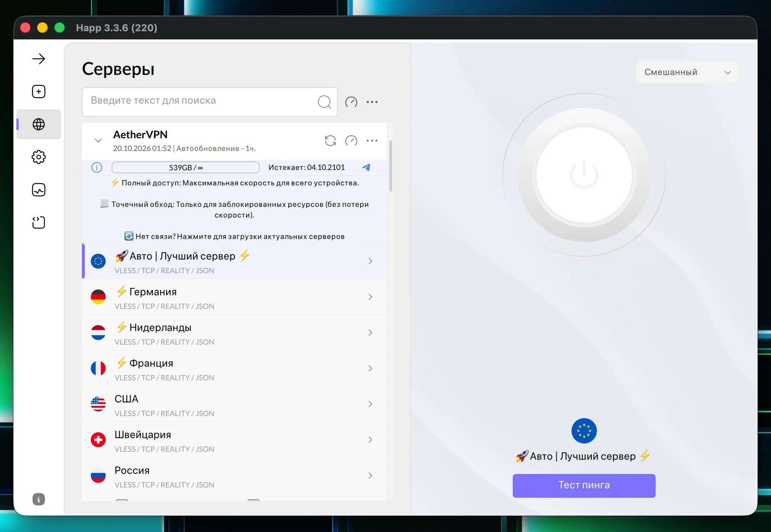Screen dimensions: 771x532
Task: Click the Полный доступ description line
Action: [235, 183]
